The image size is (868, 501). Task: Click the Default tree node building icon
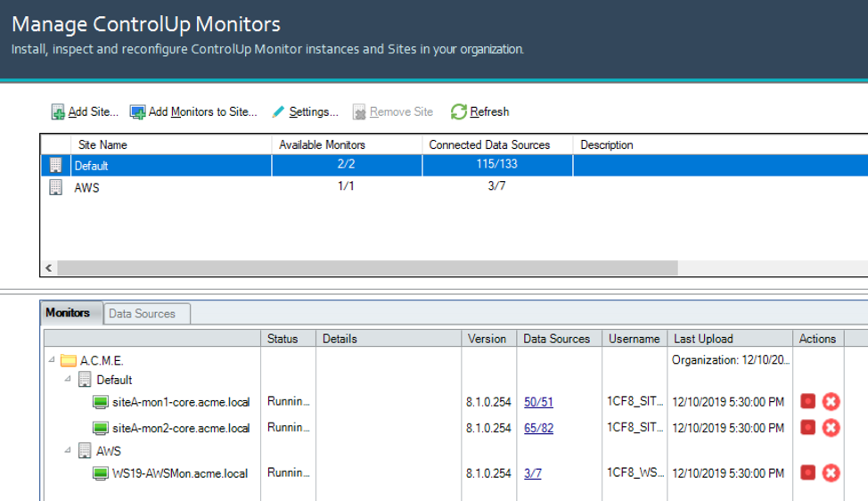point(85,380)
